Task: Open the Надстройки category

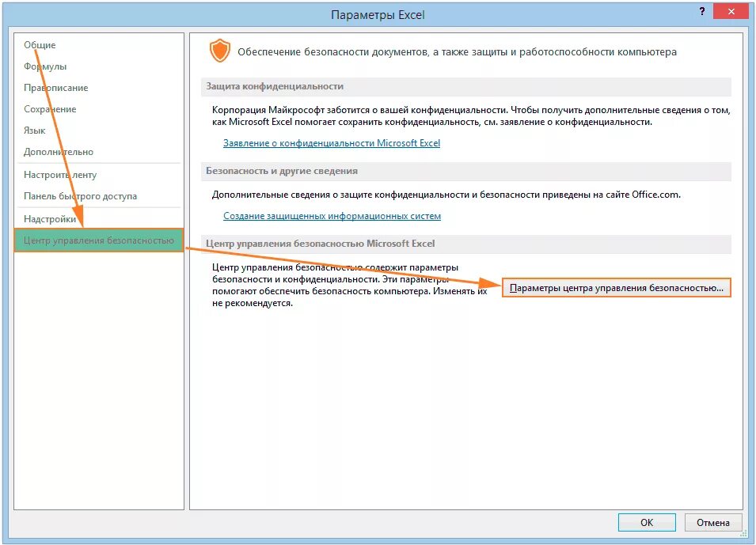Action: (50, 219)
